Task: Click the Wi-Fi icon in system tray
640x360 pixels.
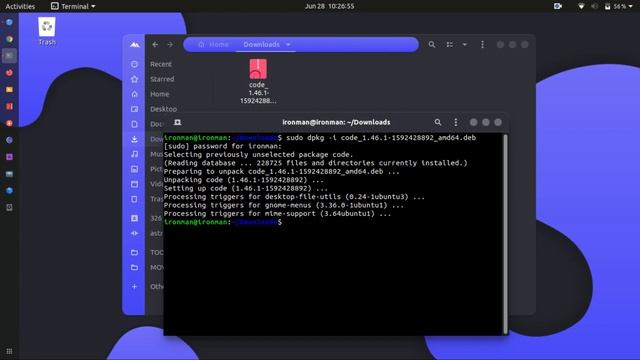Action: (x=581, y=6)
